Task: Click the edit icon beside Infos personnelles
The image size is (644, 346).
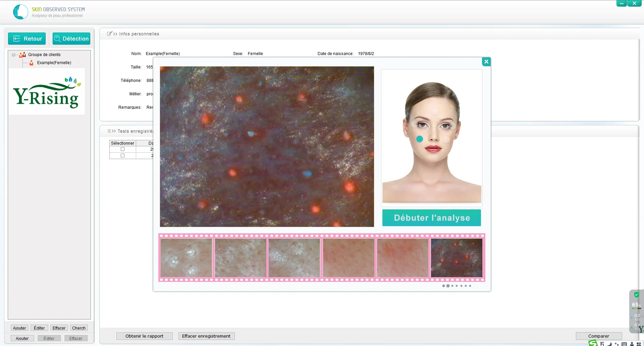Action: [109, 34]
